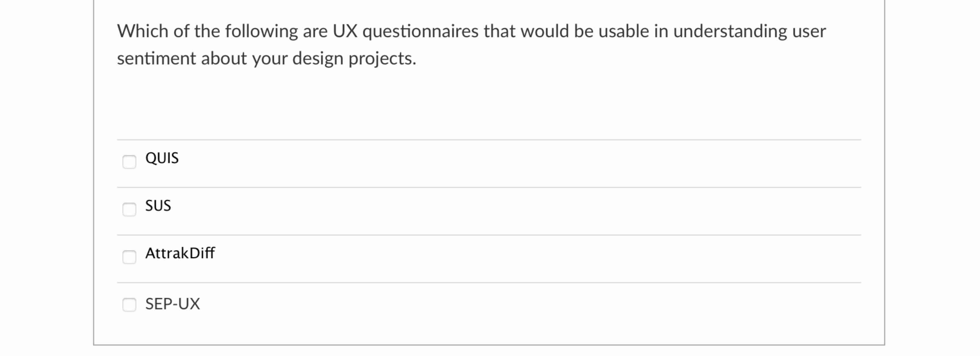Click the SEP-UX answer label text
Viewport: 980px width, 356px height.
(x=172, y=303)
